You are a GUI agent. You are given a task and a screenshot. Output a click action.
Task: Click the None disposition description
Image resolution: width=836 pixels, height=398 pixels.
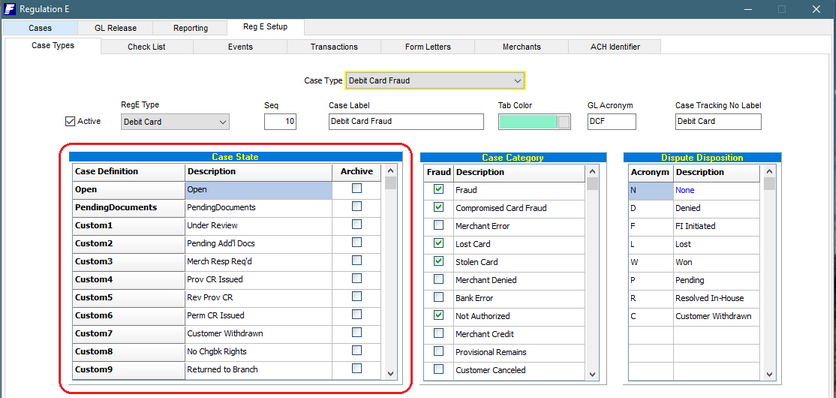(716, 190)
